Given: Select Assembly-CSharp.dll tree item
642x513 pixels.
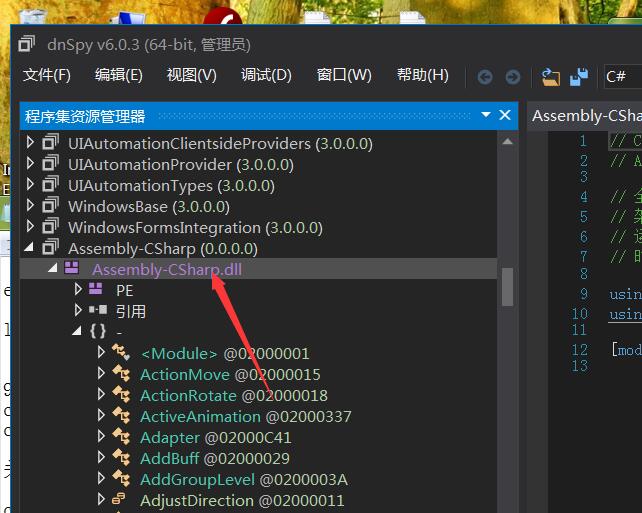Looking at the screenshot, I should coord(167,269).
